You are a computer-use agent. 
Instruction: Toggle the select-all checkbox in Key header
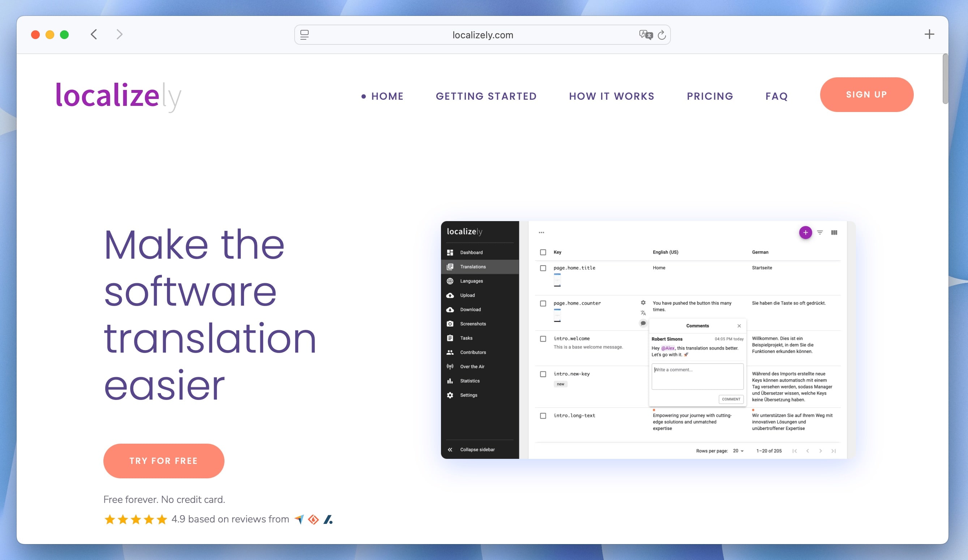(x=543, y=252)
